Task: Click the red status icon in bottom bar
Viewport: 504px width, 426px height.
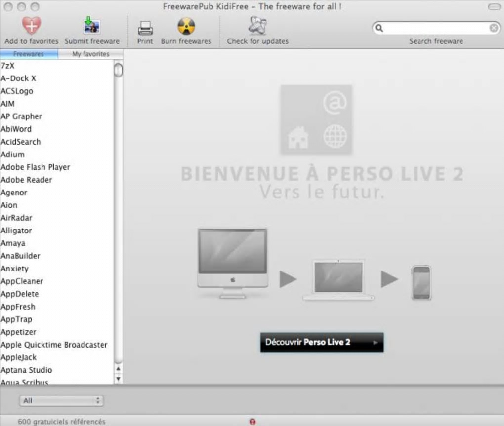Action: (x=252, y=422)
